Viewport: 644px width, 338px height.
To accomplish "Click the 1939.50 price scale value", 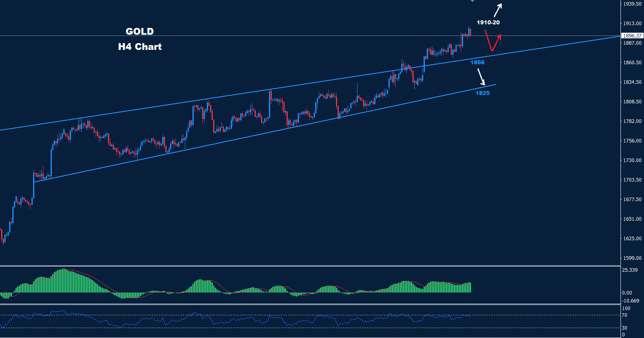I will tap(632, 4).
